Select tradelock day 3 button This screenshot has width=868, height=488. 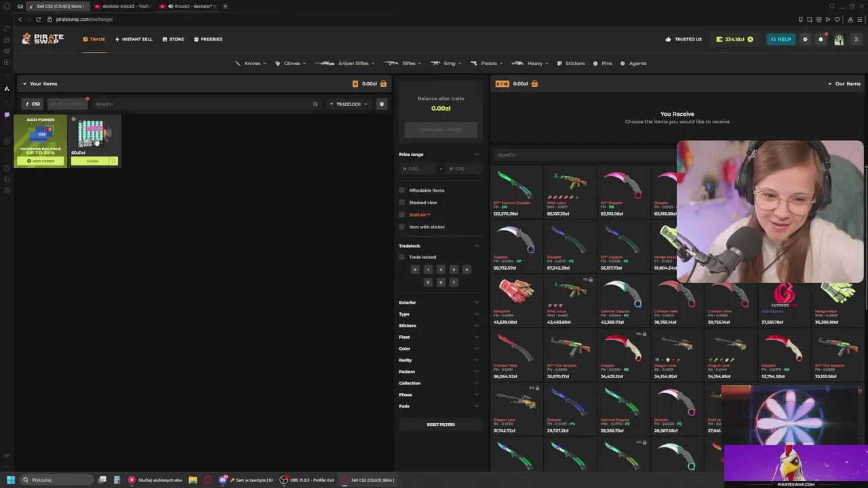(x=454, y=270)
